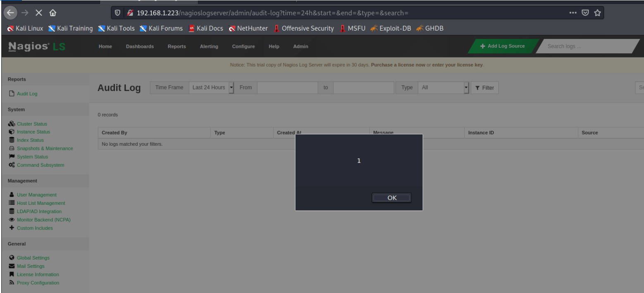Screen dimensions: 644x293
Task: Click the Cluster Status icon in sidebar
Action: click(12, 124)
